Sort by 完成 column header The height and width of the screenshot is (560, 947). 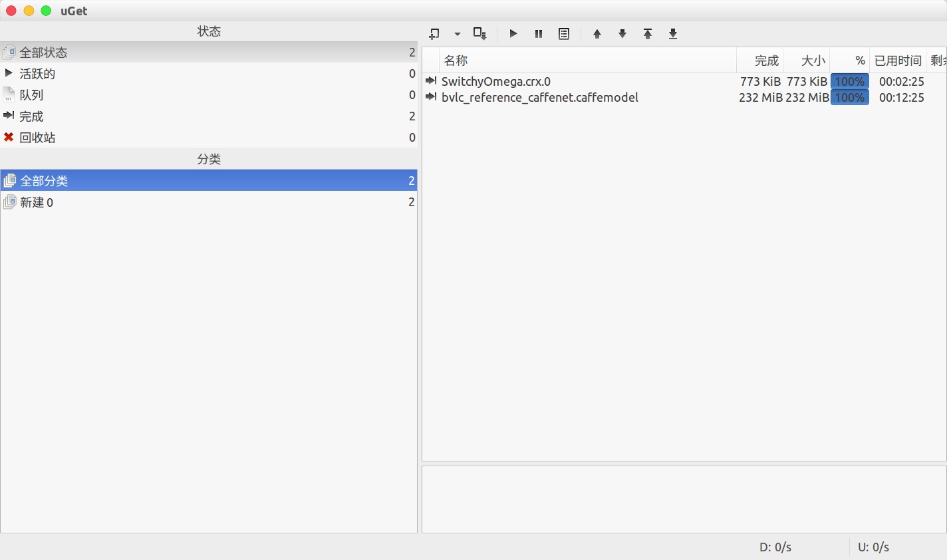[760, 61]
